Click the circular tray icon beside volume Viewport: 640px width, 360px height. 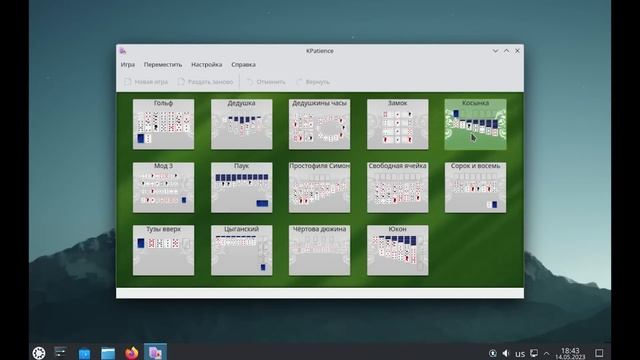point(493,353)
